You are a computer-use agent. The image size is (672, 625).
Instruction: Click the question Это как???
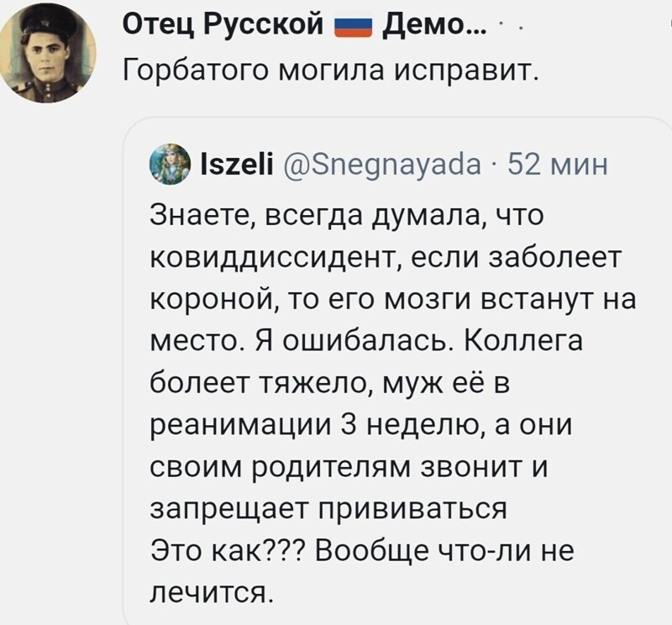228,550
